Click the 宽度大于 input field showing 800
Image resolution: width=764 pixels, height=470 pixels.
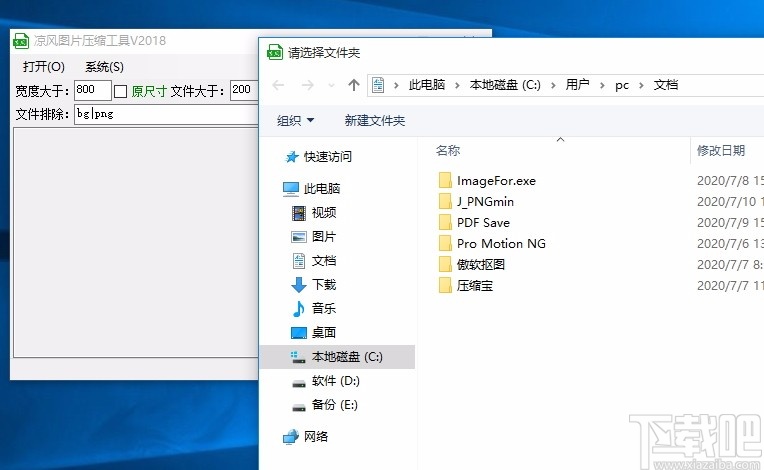93,90
